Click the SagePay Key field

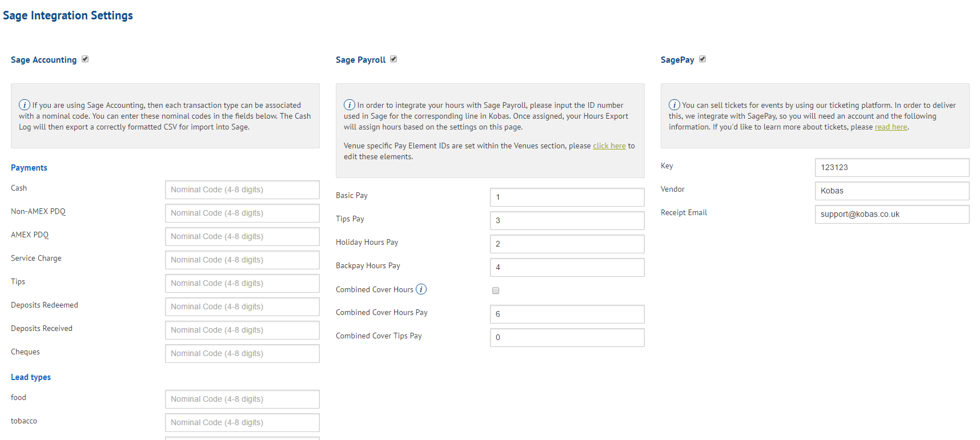coord(892,167)
